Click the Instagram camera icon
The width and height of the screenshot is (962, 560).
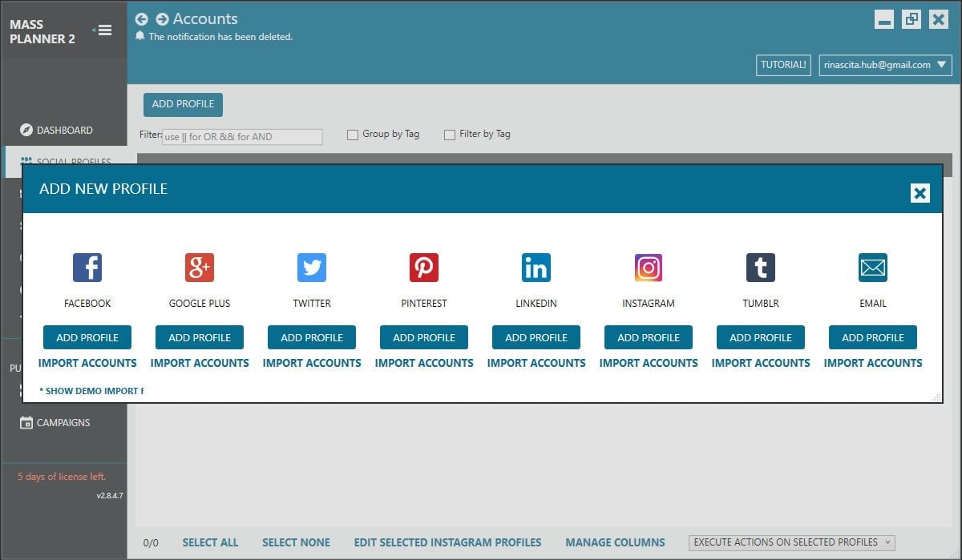tap(649, 268)
